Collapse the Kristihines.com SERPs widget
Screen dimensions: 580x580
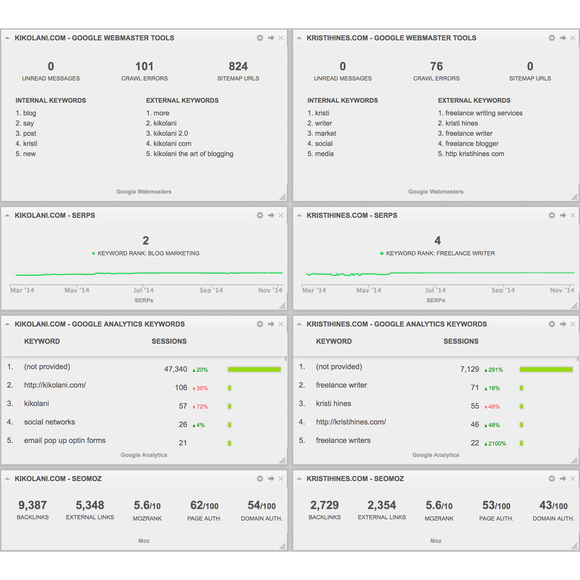pyautogui.click(x=299, y=215)
